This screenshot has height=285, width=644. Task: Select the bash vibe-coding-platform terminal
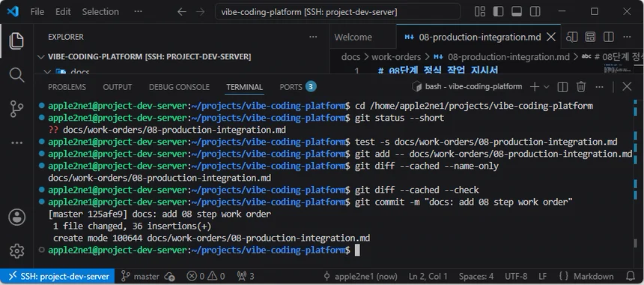click(467, 87)
